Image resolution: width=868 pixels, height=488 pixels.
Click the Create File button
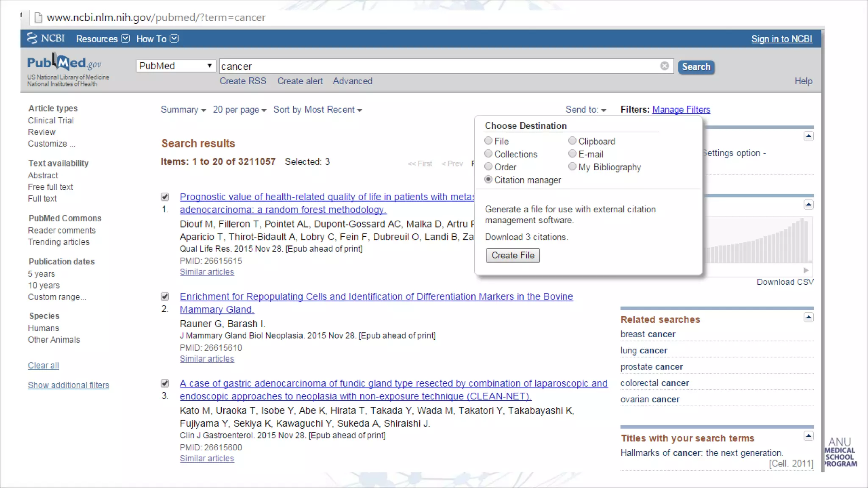click(513, 255)
